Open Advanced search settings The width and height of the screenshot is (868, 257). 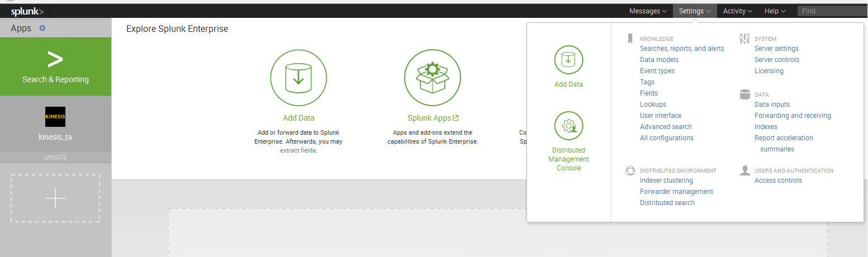coord(666,127)
